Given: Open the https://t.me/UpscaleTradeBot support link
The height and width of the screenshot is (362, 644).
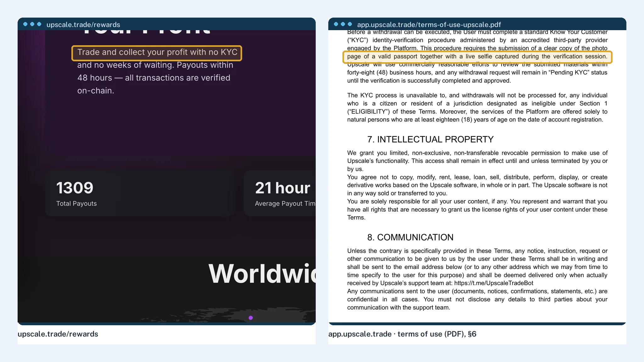Looking at the screenshot, I should 494,283.
